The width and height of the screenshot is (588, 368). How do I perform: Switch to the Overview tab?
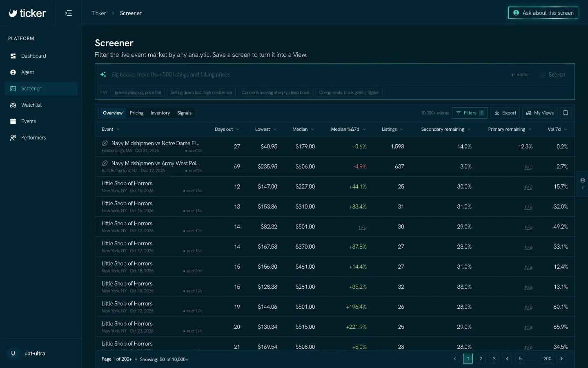click(113, 113)
